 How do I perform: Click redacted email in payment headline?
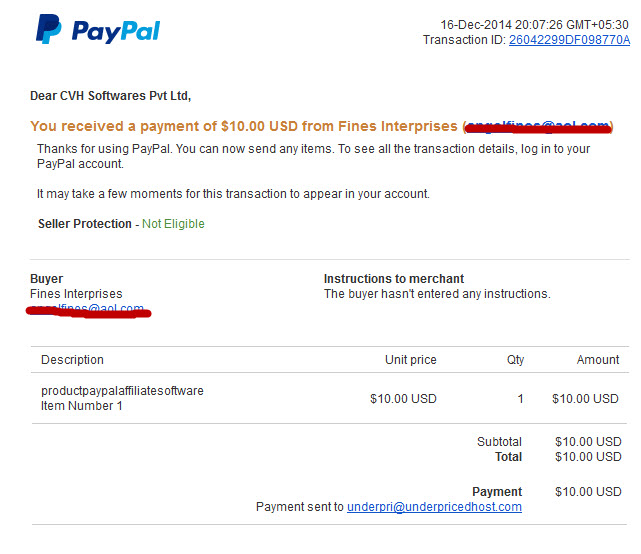[x=538, y=126]
